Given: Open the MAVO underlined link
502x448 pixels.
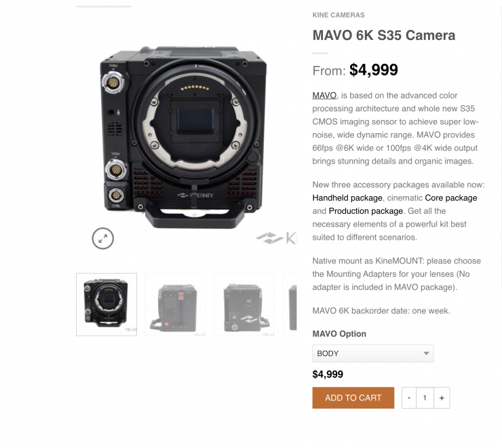Looking at the screenshot, I should click(324, 96).
